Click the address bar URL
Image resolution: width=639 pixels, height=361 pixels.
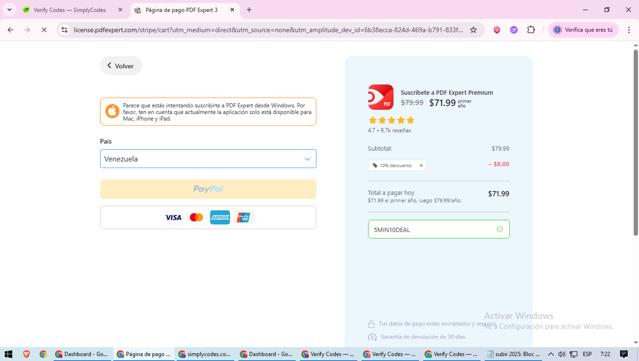268,30
